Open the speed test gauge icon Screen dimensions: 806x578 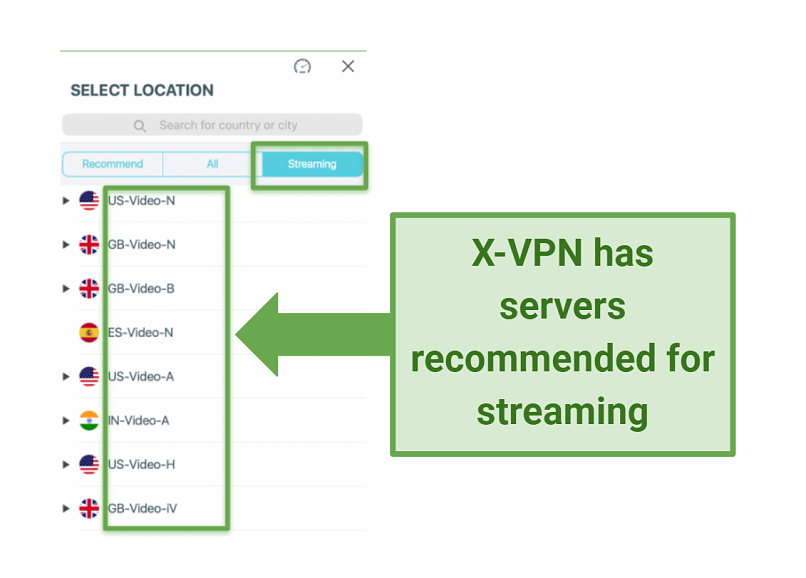[x=302, y=66]
